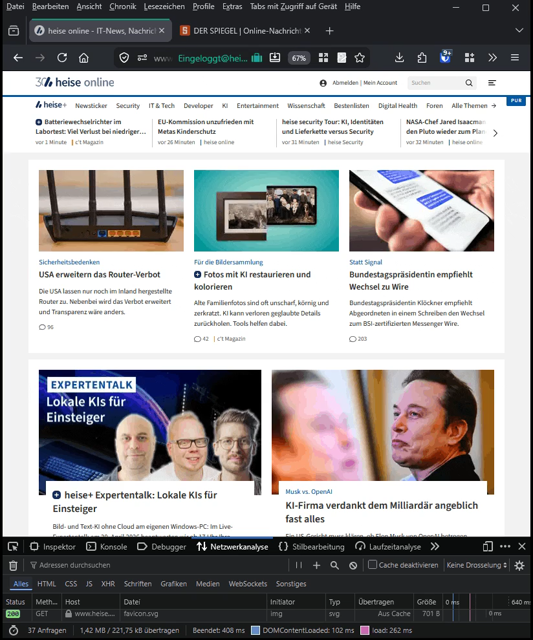Click the container briefcase icon

point(257,58)
